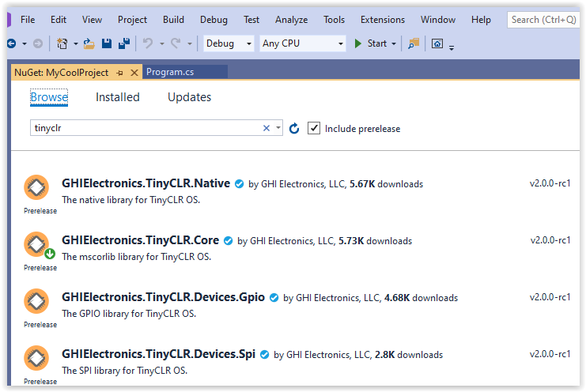
Task: Click the Save All icon
Action: [123, 43]
